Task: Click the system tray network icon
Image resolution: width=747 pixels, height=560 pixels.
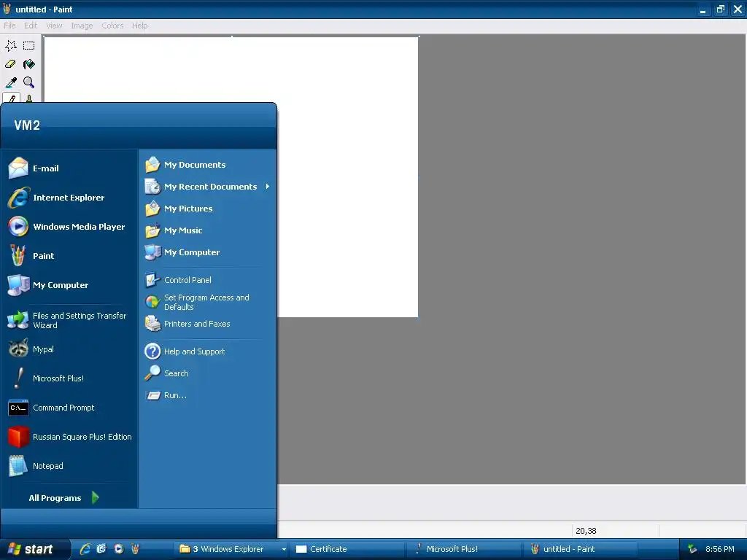Action: pyautogui.click(x=692, y=549)
